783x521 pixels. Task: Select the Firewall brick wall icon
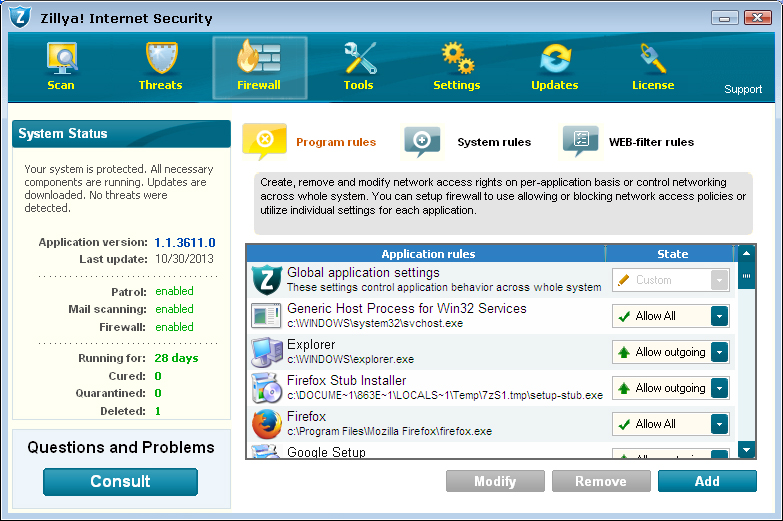click(x=259, y=56)
